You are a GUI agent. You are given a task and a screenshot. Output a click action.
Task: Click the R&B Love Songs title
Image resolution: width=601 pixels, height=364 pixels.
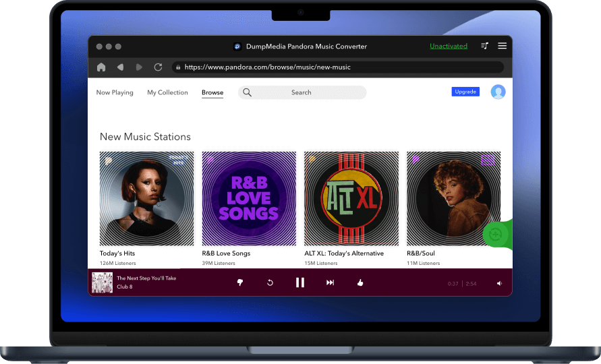(226, 253)
